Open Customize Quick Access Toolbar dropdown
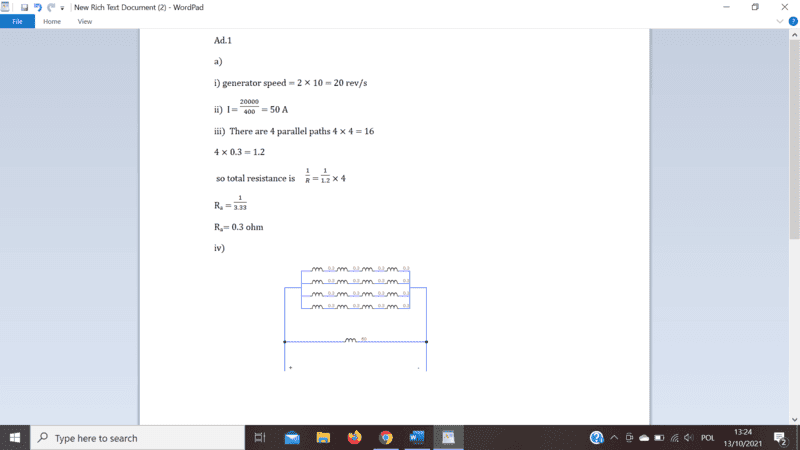Image resolution: width=800 pixels, height=450 pixels. [62, 8]
